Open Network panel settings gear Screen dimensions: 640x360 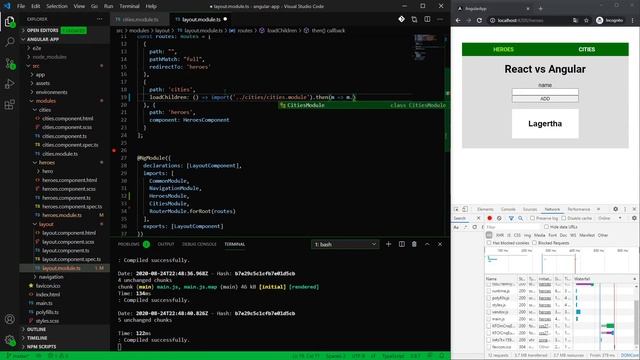click(634, 218)
